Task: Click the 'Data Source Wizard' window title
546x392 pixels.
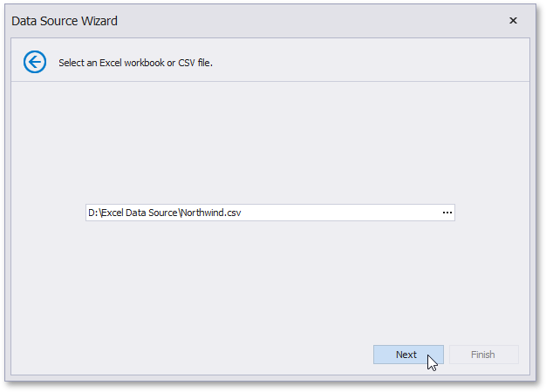Action: tap(65, 20)
